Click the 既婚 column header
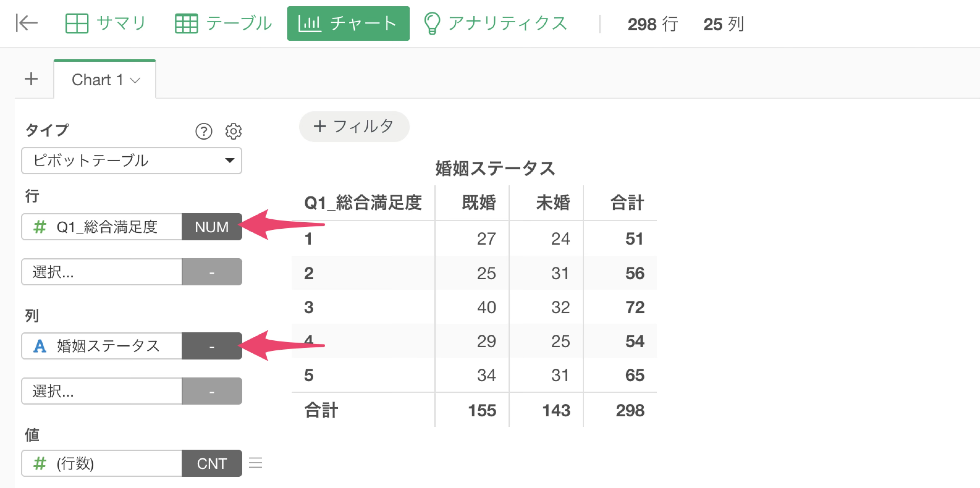Image resolution: width=980 pixels, height=488 pixels. pos(479,202)
